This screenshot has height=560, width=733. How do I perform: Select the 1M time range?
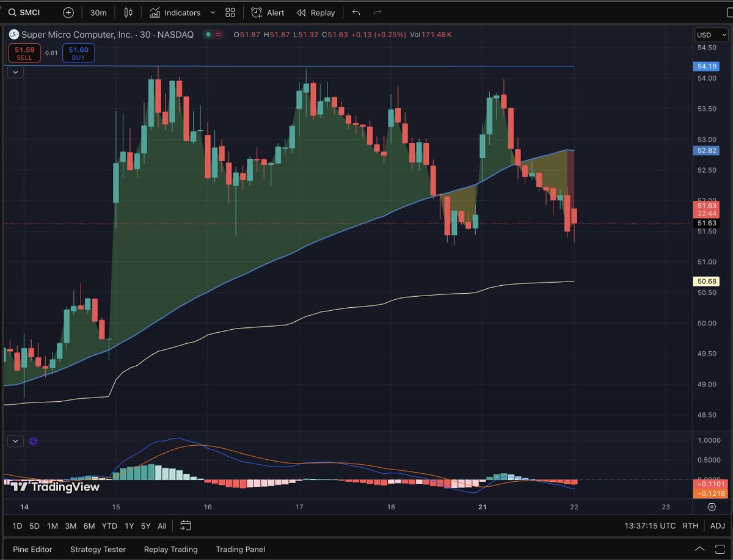pos(53,525)
